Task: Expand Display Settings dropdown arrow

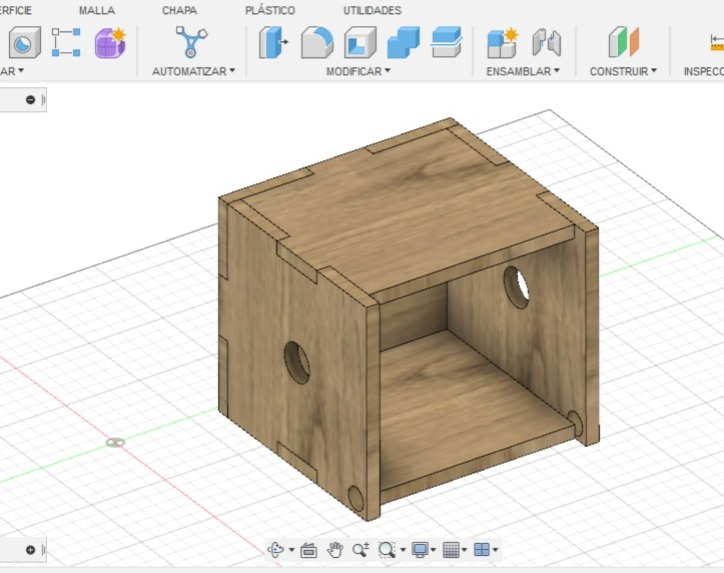Action: point(433,549)
